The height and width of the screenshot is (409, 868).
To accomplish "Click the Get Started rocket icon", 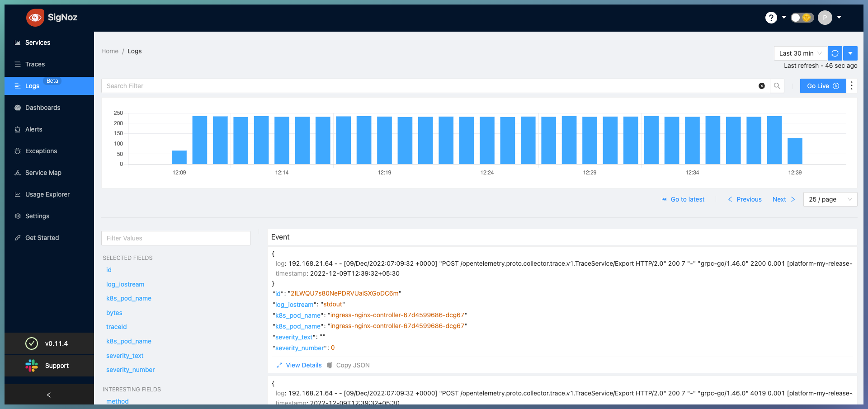I will tap(18, 238).
